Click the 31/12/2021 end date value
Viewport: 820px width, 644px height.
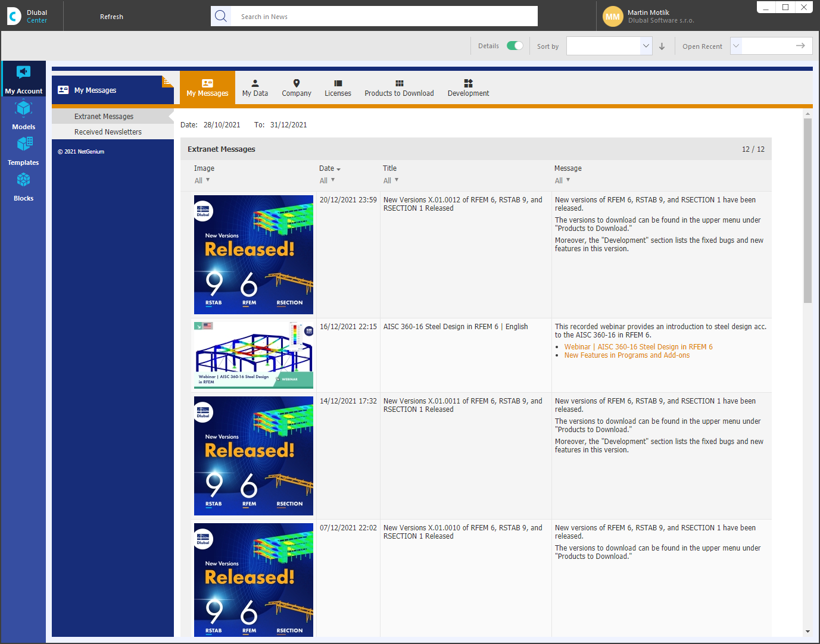pyautogui.click(x=288, y=125)
